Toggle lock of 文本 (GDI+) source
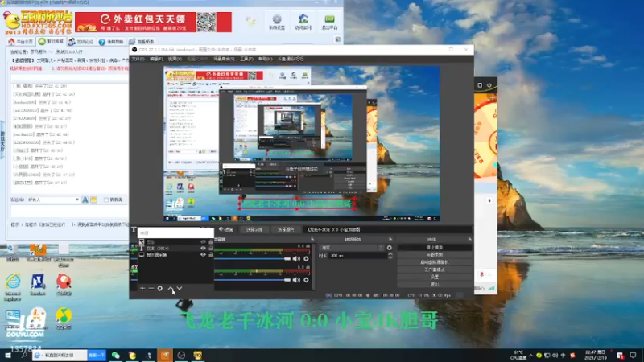This screenshot has height=362, width=644. pyautogui.click(x=210, y=249)
